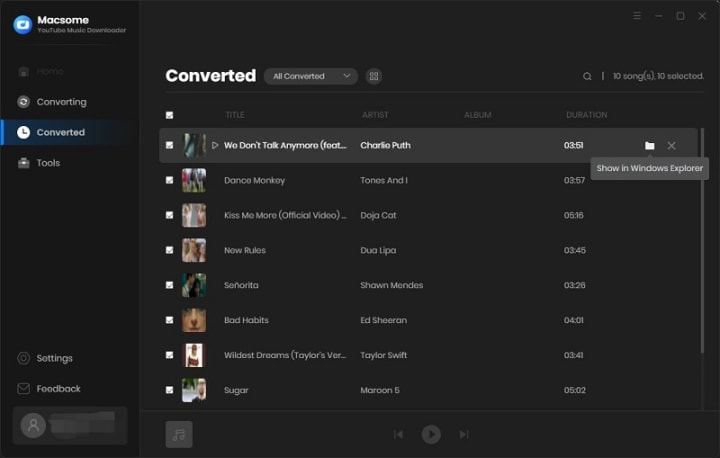Remove We Don't Talk Anymore from list
This screenshot has height=458, width=720.
pyautogui.click(x=671, y=146)
